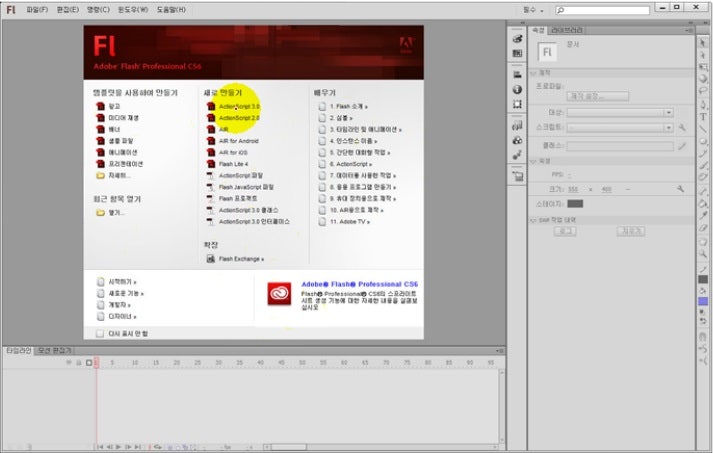Screen dimensions: 713x453
Task: Select the Pen tool
Action: point(703,105)
